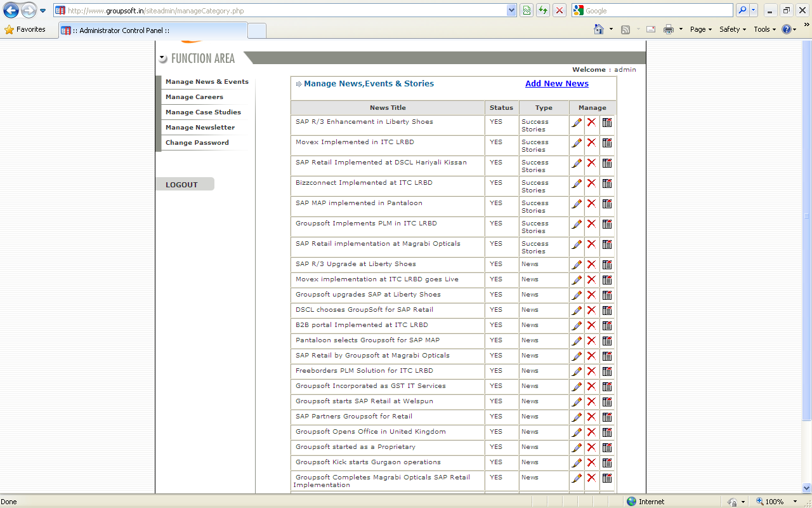812x508 pixels.
Task: Delete 'SAP Retail by Groupsoft at Magrabi Opticals'
Action: click(591, 356)
